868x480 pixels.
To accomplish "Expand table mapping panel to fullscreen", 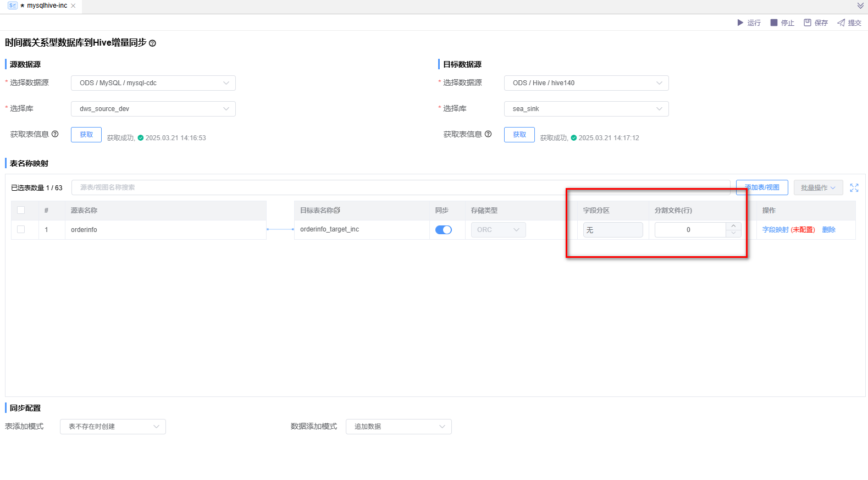I will click(854, 188).
